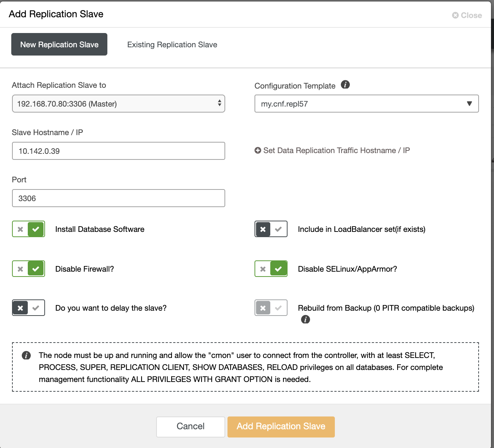Select the New Replication Slave tab
The image size is (494, 448).
(x=59, y=44)
